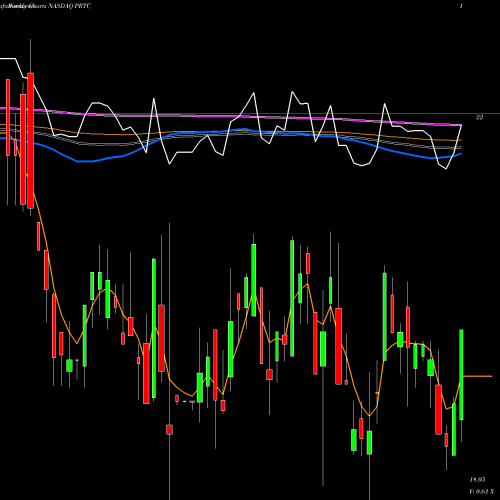Click the volume label V: 0.61 X
This screenshot has width=500, height=500.
[x=482, y=491]
